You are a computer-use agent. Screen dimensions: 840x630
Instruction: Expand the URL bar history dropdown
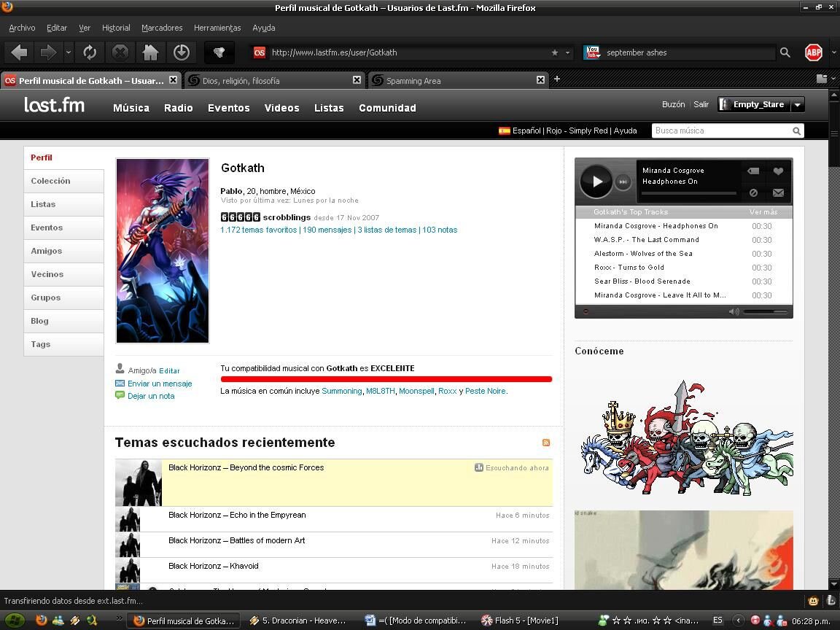[x=567, y=52]
